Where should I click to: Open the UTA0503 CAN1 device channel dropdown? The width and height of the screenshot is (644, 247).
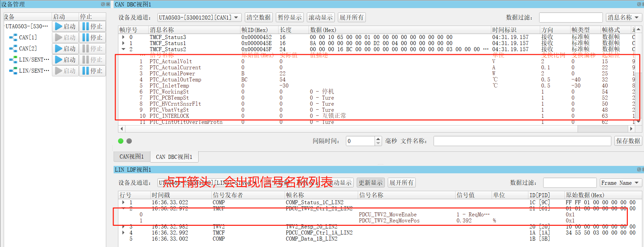pyautogui.click(x=200, y=17)
